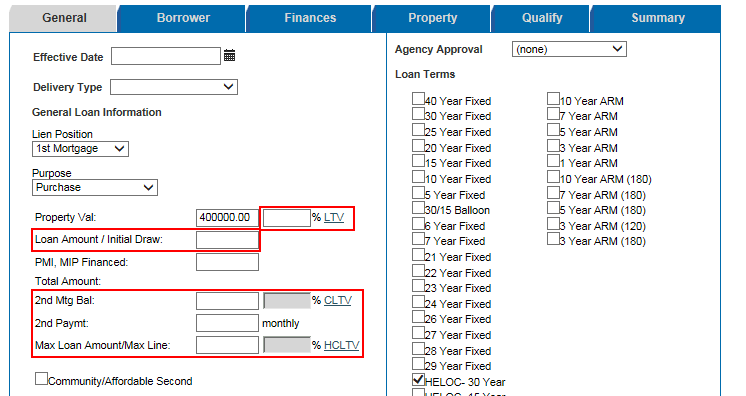Select the 30/15 Balloon loan term
This screenshot has height=396, width=746.
click(418, 208)
